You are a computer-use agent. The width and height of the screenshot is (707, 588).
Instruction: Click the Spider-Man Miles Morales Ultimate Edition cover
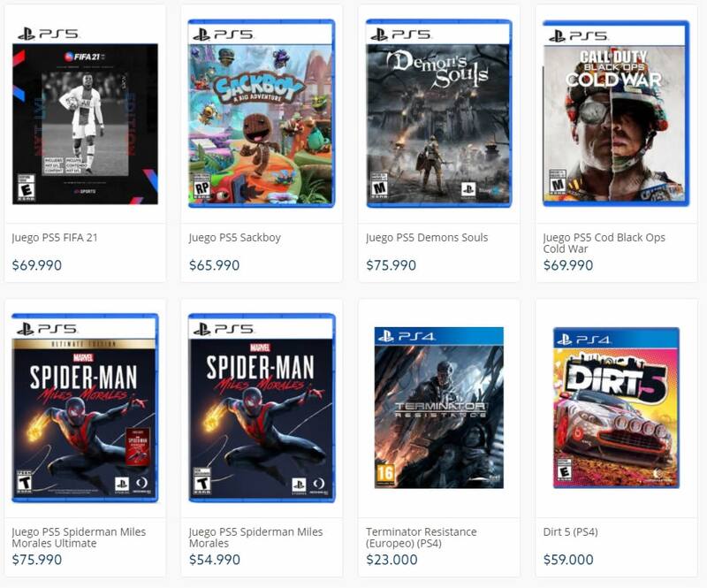tap(85, 407)
